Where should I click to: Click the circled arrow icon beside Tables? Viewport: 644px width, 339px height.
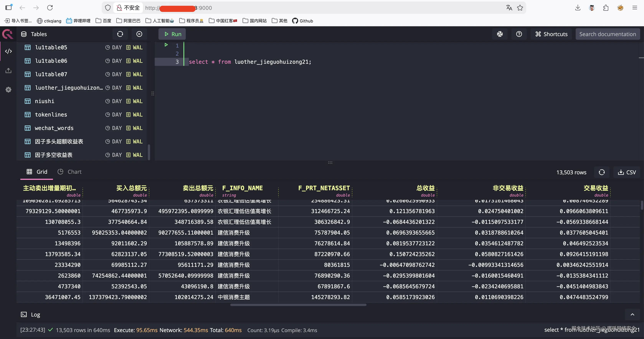(139, 34)
